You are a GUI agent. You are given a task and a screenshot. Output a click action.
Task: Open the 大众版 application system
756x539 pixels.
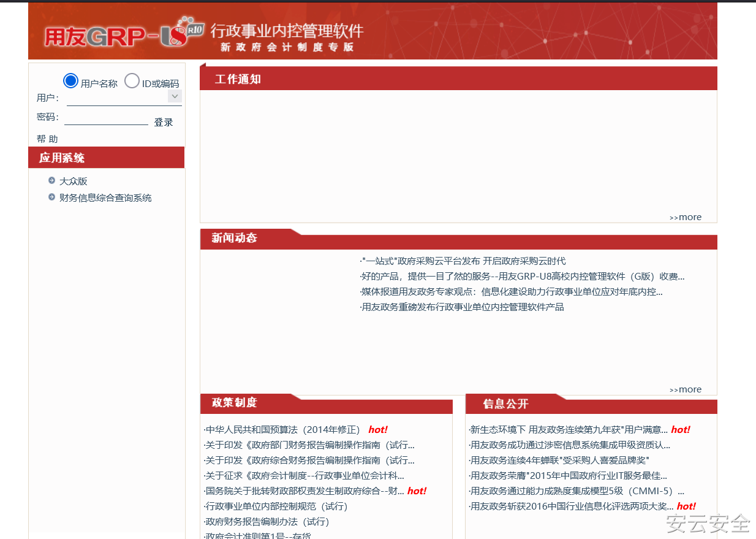pos(74,181)
